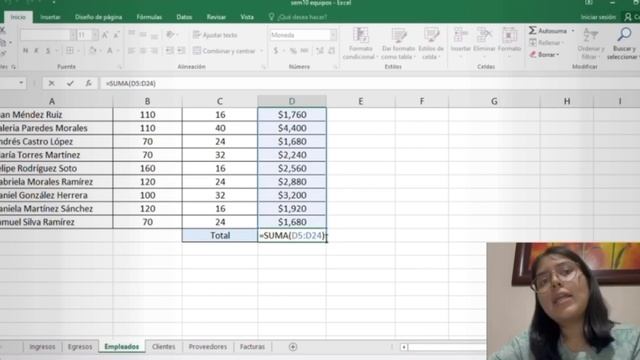Click the orientation text icon
Screen dimensions: 640x360
(x=171, y=35)
